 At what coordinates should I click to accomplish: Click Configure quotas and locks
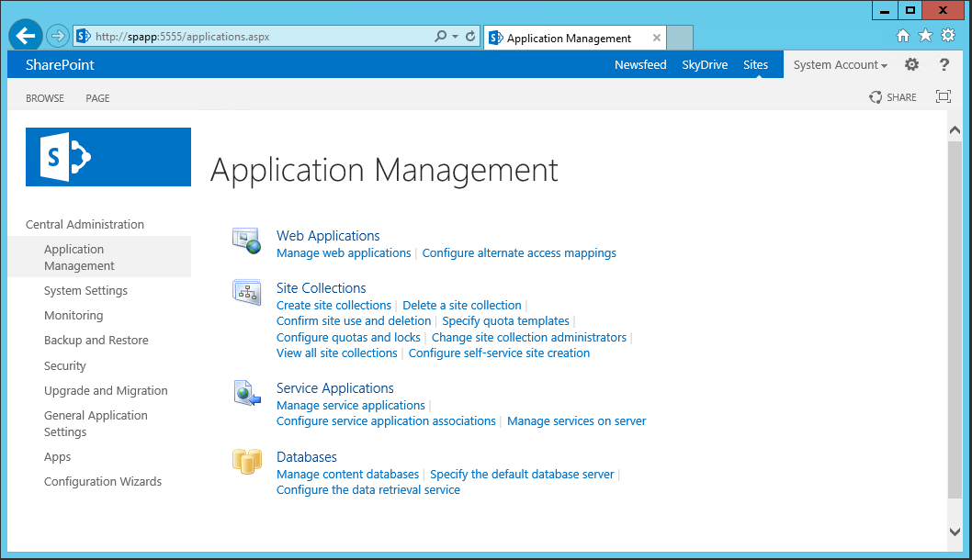(x=348, y=337)
